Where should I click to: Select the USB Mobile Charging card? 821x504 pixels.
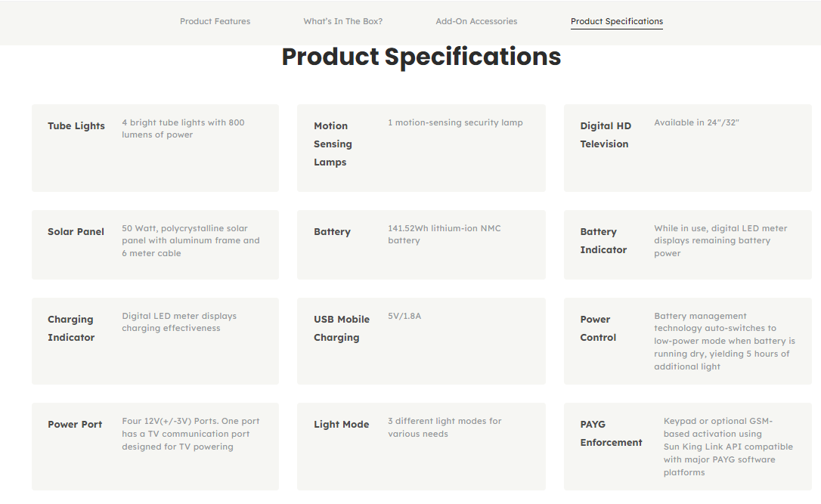point(421,341)
